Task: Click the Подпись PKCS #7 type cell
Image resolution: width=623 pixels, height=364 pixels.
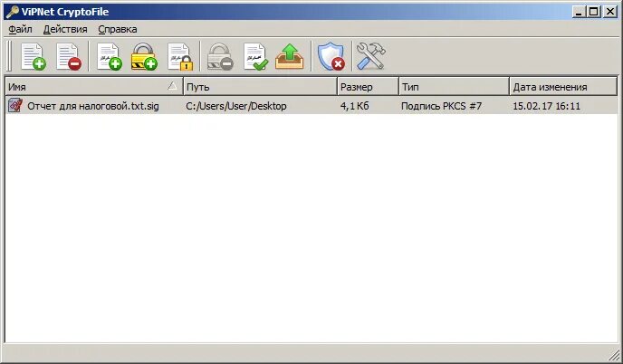Action: point(441,106)
